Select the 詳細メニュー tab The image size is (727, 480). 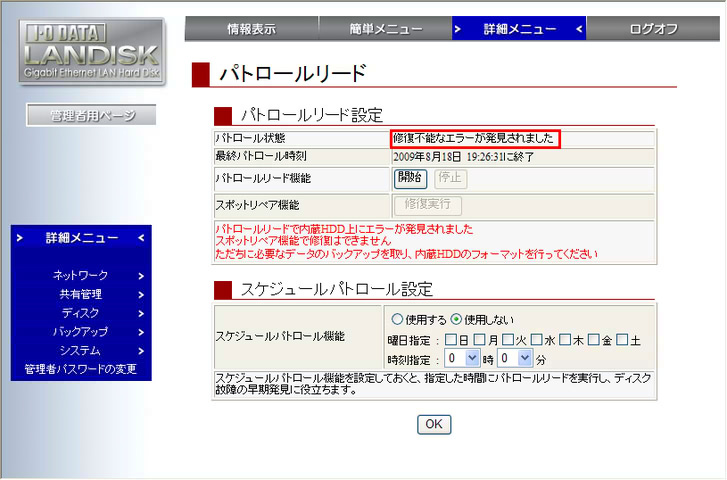point(518,29)
